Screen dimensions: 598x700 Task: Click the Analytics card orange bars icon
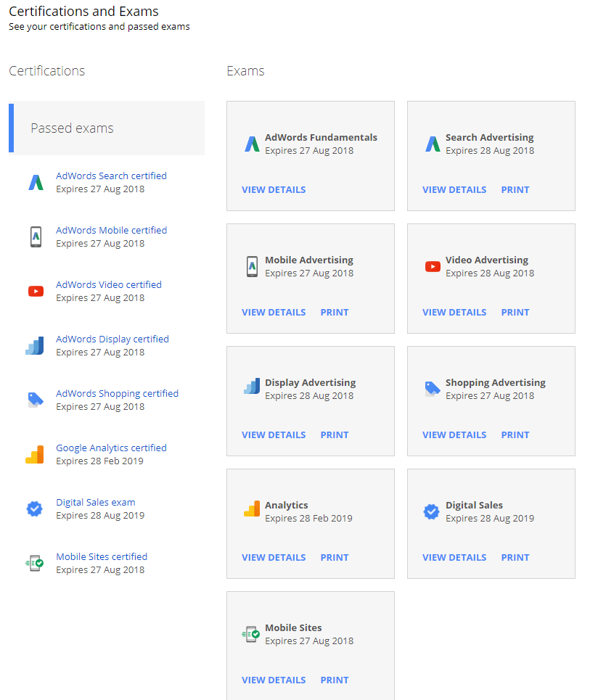pos(252,509)
